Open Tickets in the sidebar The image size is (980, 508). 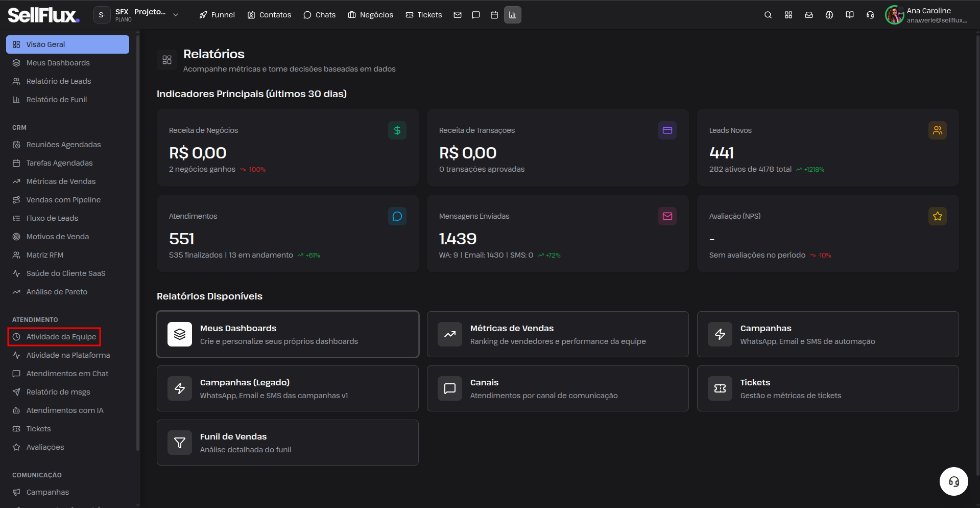point(67,429)
